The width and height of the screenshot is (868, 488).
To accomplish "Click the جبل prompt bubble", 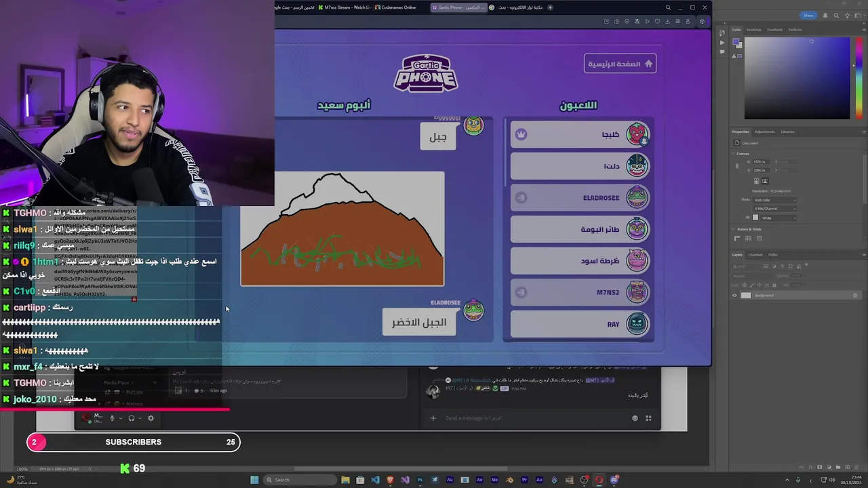I will [438, 137].
